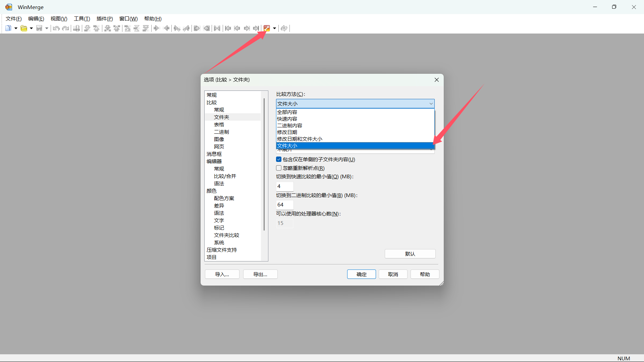Click the All left toolbar icon
644x362 pixels.
(207, 28)
